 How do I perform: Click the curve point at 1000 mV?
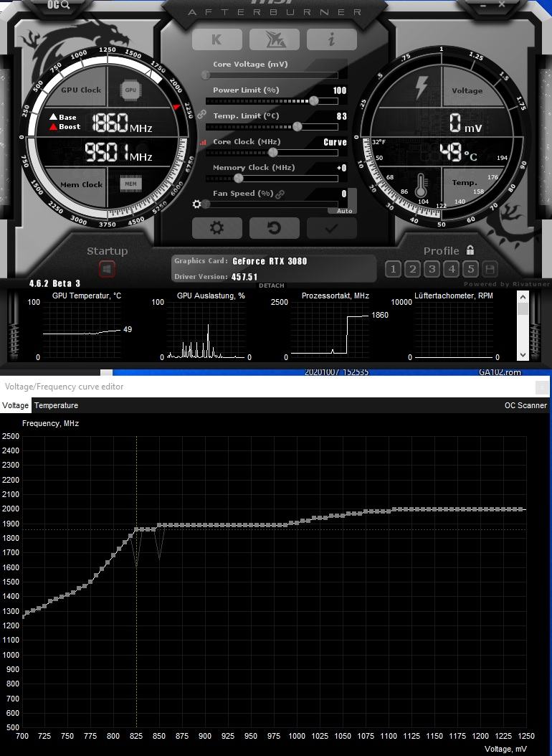pos(297,523)
